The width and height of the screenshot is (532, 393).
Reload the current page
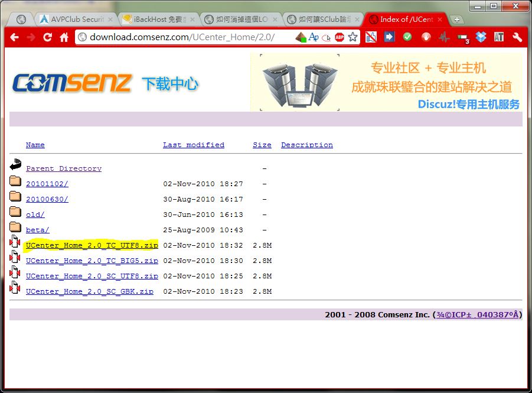point(48,37)
